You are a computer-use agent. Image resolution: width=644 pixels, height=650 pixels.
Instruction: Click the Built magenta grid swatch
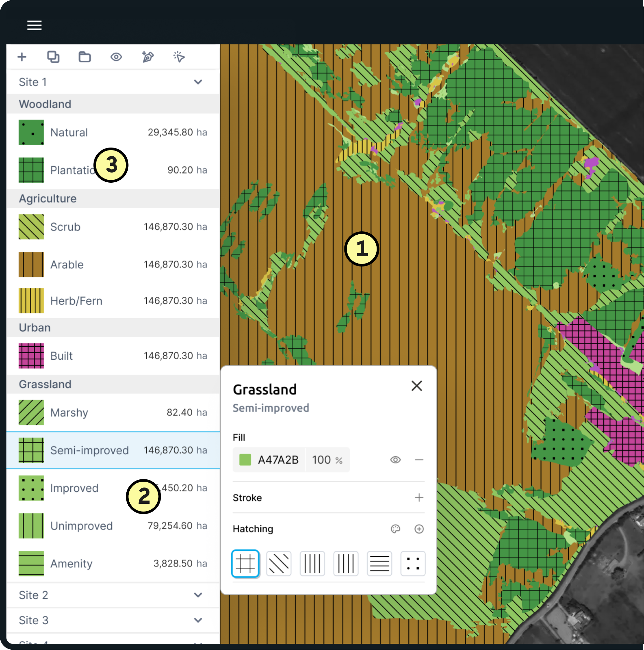click(x=31, y=356)
